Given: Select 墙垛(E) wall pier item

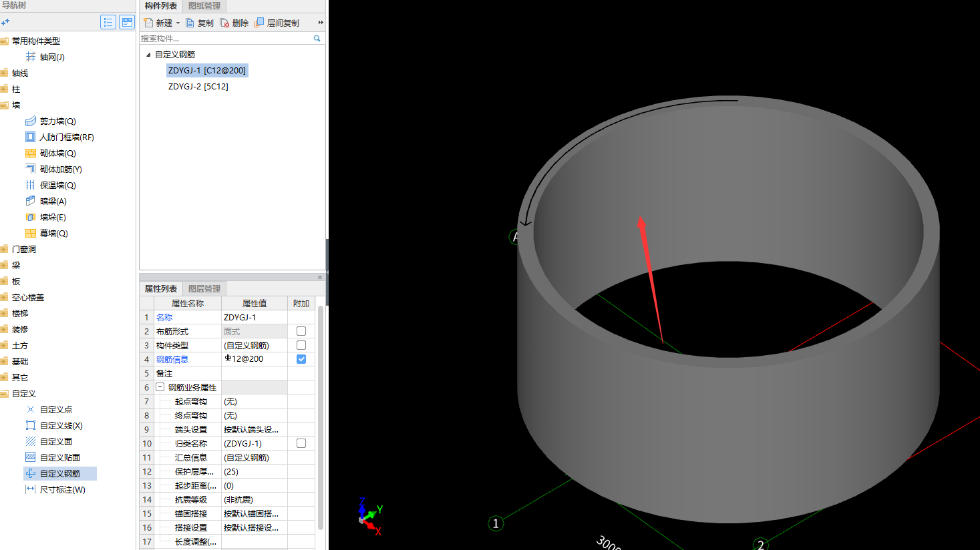Looking at the screenshot, I should (x=45, y=217).
